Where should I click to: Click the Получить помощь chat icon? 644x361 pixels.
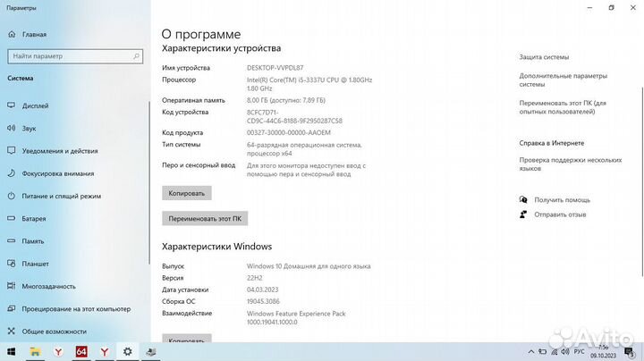coord(523,200)
